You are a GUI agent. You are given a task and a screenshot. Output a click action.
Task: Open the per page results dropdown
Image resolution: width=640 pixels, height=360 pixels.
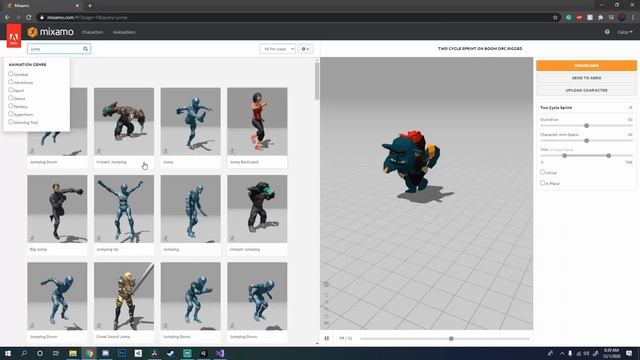[x=278, y=49]
